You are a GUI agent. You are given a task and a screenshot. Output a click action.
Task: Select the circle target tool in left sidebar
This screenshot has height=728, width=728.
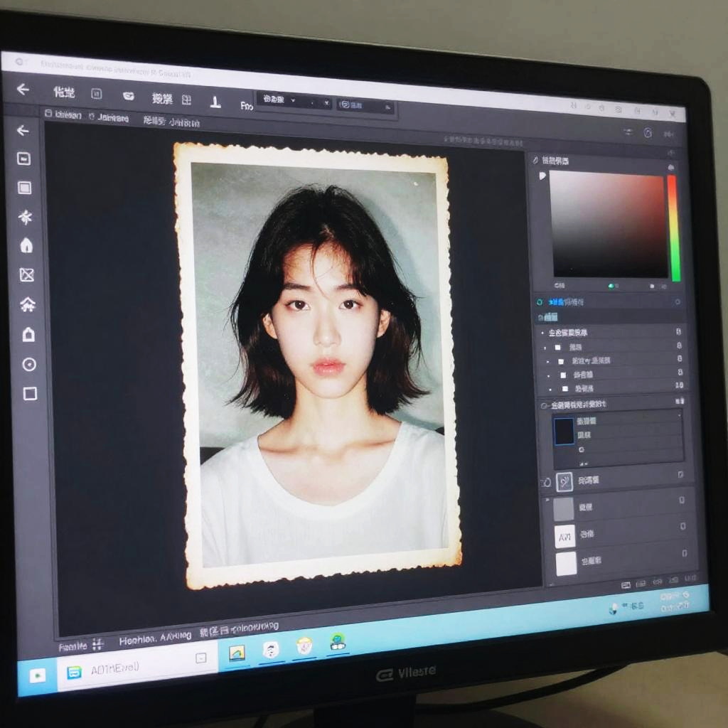[x=28, y=364]
